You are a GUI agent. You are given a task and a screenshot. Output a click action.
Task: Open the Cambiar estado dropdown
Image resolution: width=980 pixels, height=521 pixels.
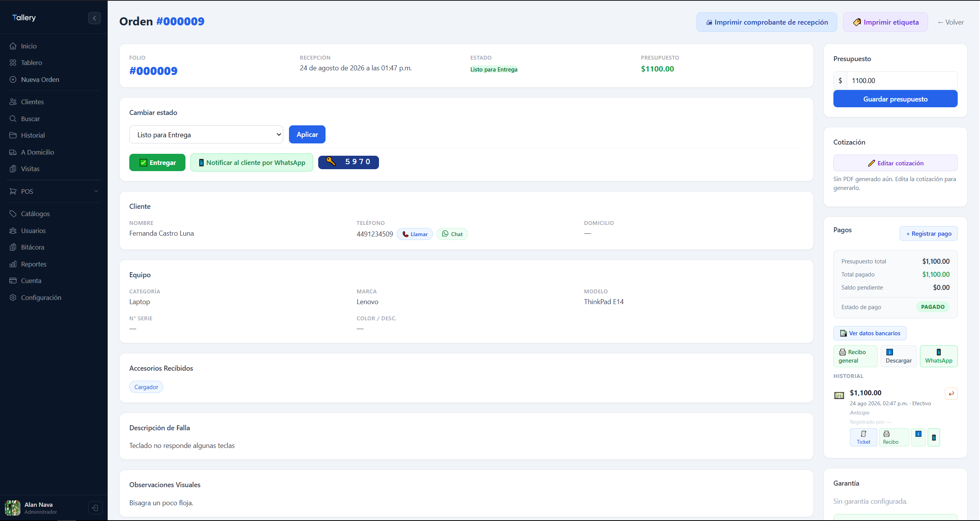(206, 135)
